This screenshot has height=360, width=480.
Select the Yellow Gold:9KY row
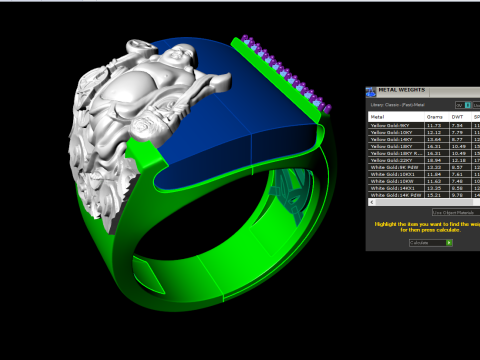click(424, 125)
